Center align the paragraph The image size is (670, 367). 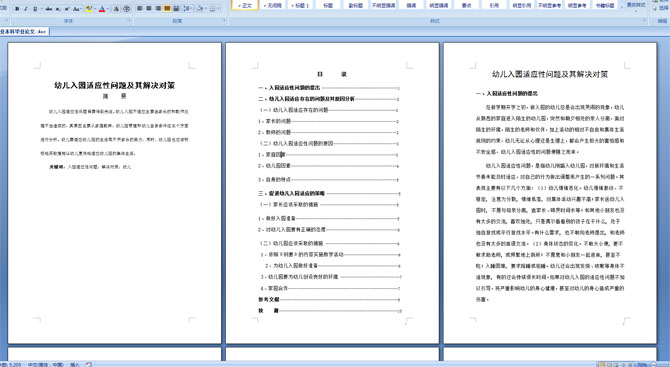click(x=149, y=8)
